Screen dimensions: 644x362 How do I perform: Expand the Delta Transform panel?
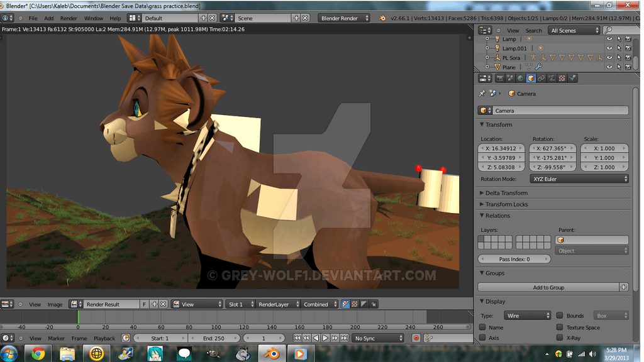pos(504,193)
